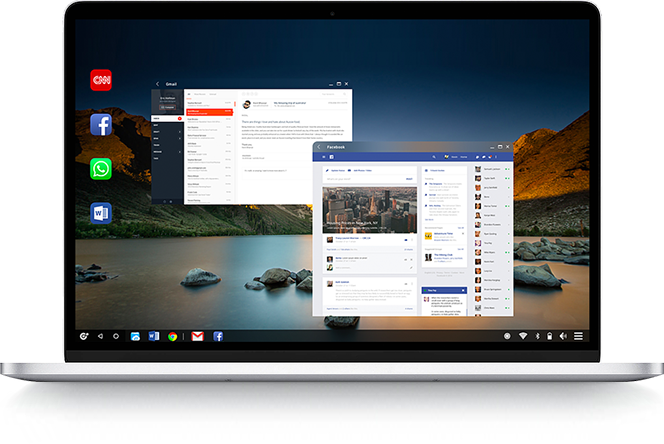Open Chrome from the taskbar

click(173, 336)
